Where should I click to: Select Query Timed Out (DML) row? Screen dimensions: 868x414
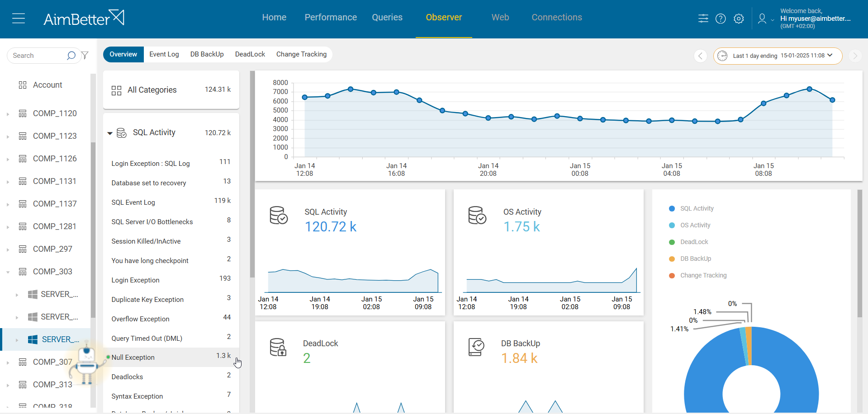click(x=171, y=338)
